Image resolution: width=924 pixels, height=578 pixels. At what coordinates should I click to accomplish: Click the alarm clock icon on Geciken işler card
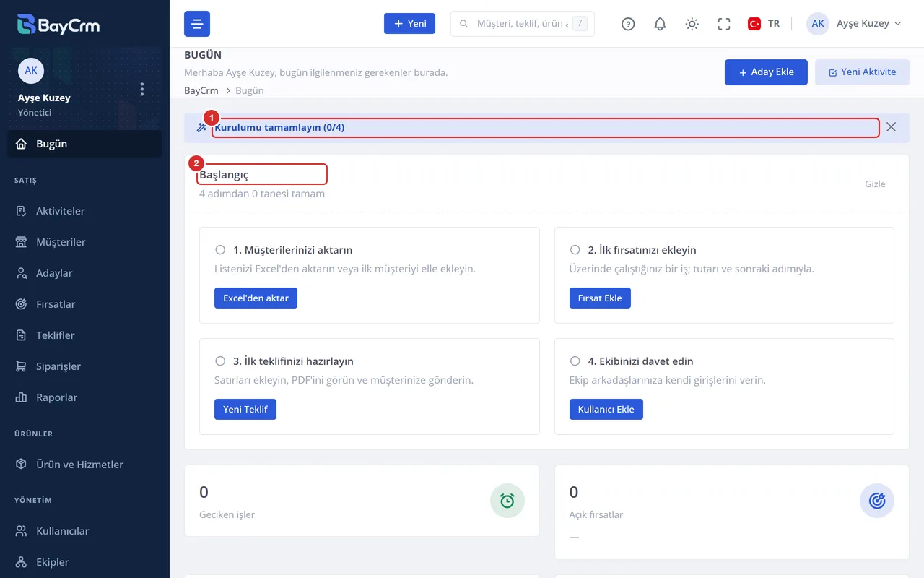(x=507, y=501)
